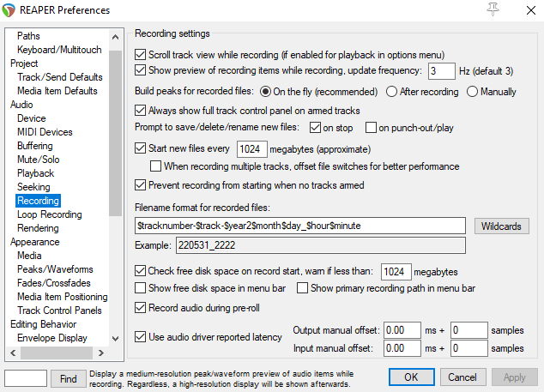Click the filename format text field
Image resolution: width=544 pixels, height=392 pixels.
300,226
